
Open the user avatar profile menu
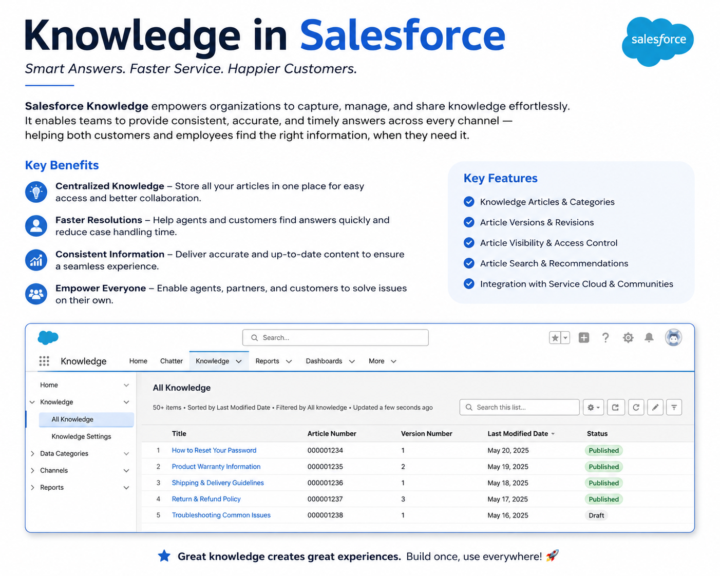click(x=673, y=338)
